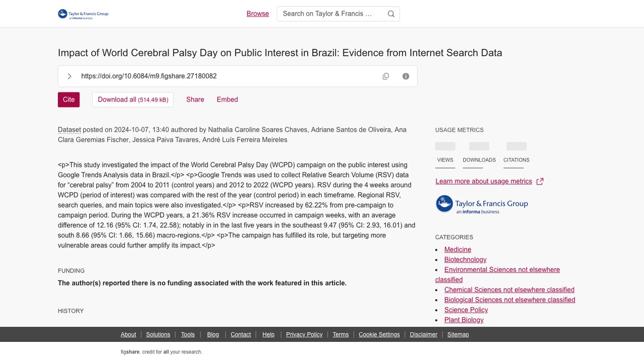Go to the Contact footer link

pyautogui.click(x=240, y=334)
